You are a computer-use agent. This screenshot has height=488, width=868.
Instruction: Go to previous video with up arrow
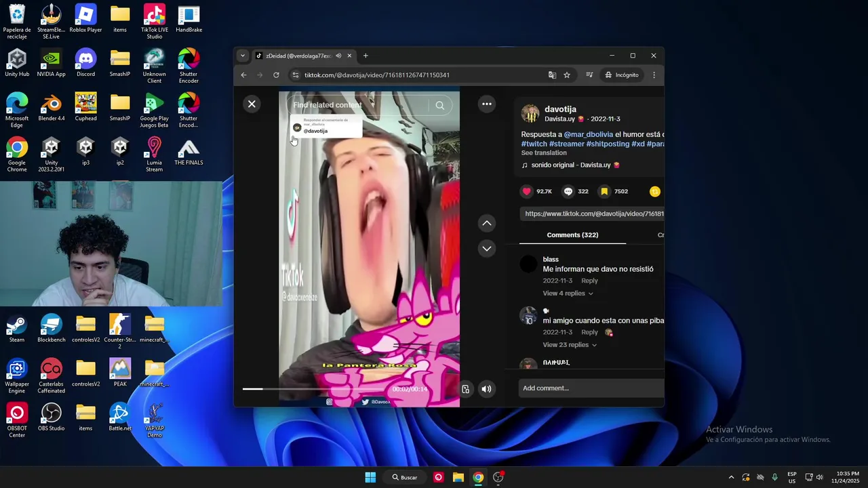tap(486, 223)
